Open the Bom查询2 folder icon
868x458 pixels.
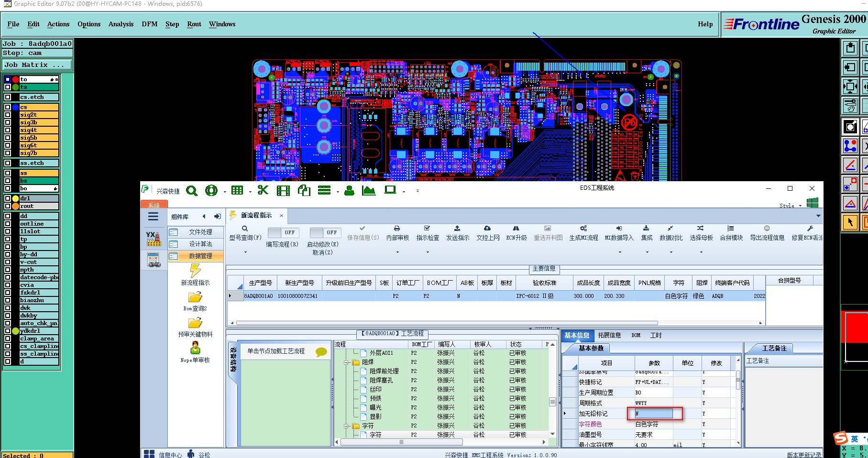coord(195,297)
